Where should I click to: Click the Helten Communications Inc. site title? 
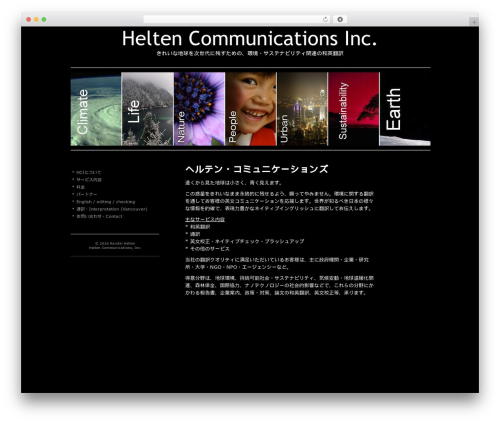[x=249, y=38]
